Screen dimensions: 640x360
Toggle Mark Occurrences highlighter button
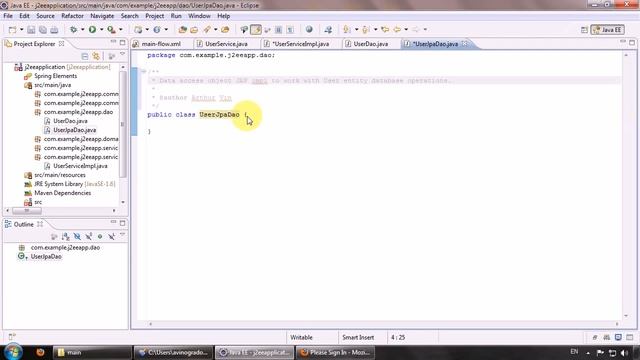point(256,29)
